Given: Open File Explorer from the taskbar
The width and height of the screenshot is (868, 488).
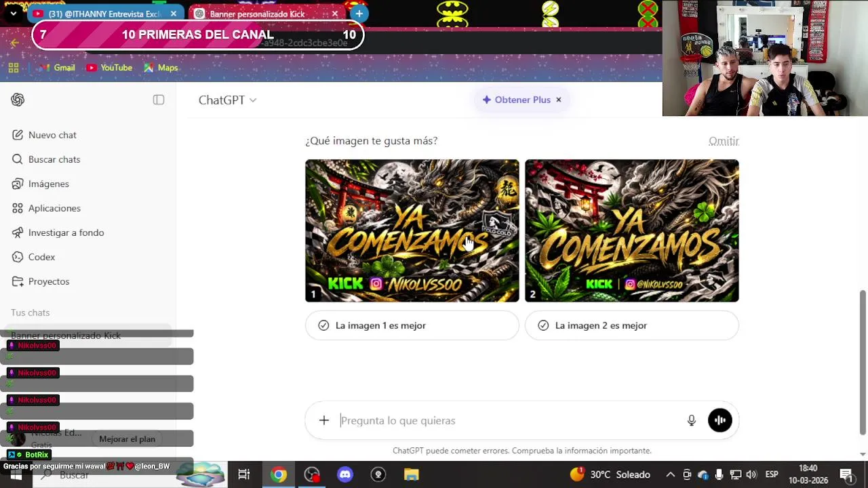Looking at the screenshot, I should click(x=412, y=474).
